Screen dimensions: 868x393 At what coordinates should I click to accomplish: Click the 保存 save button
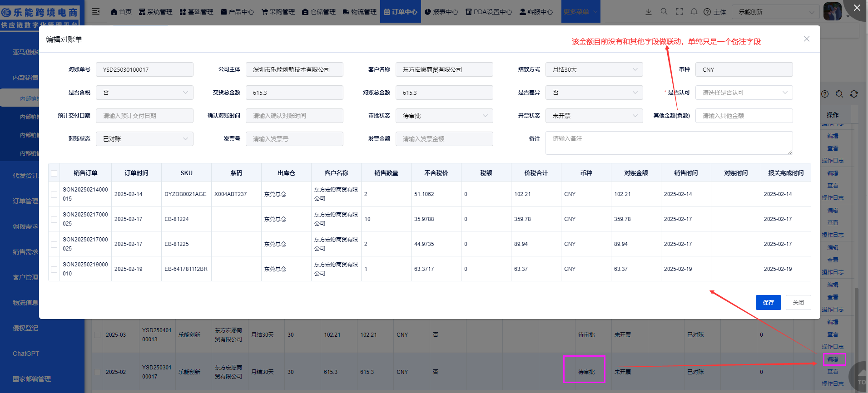(769, 302)
